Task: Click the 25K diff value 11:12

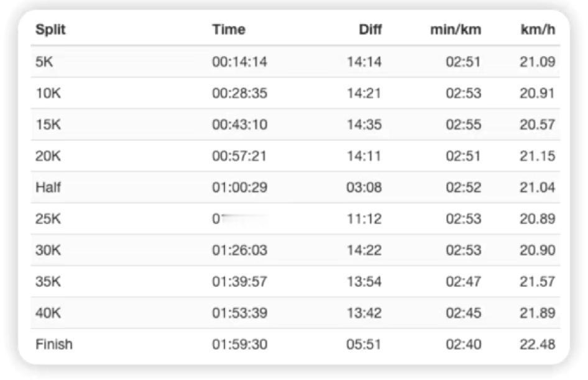Action: (364, 219)
